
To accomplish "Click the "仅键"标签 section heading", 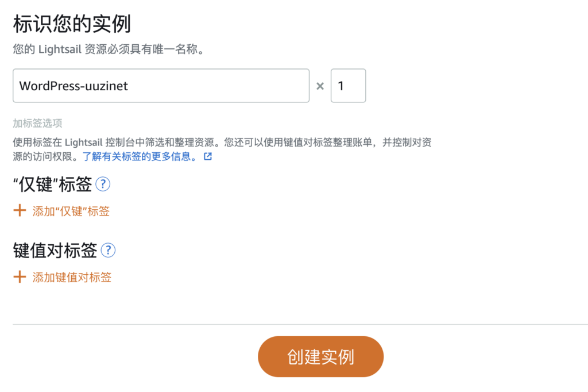I will coord(52,185).
